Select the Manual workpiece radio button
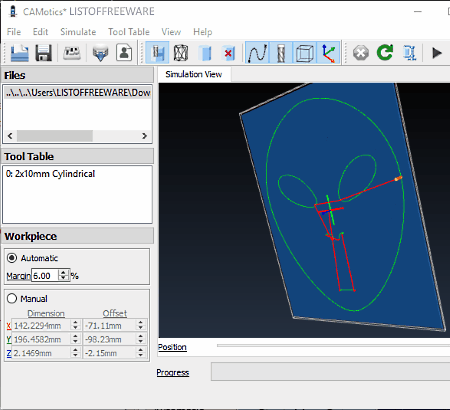Viewport: 450px width, 410px height. pos(12,298)
